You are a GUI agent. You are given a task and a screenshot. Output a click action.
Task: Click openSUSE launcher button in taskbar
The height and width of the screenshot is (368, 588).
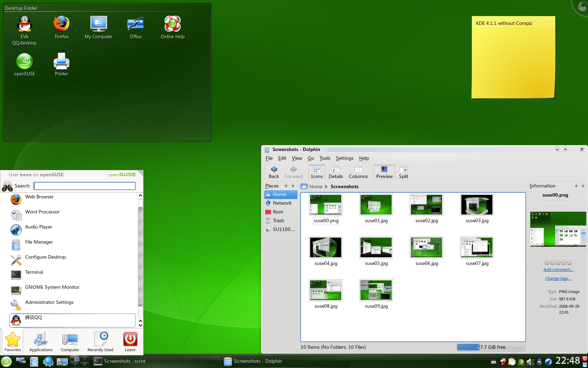click(x=6, y=361)
